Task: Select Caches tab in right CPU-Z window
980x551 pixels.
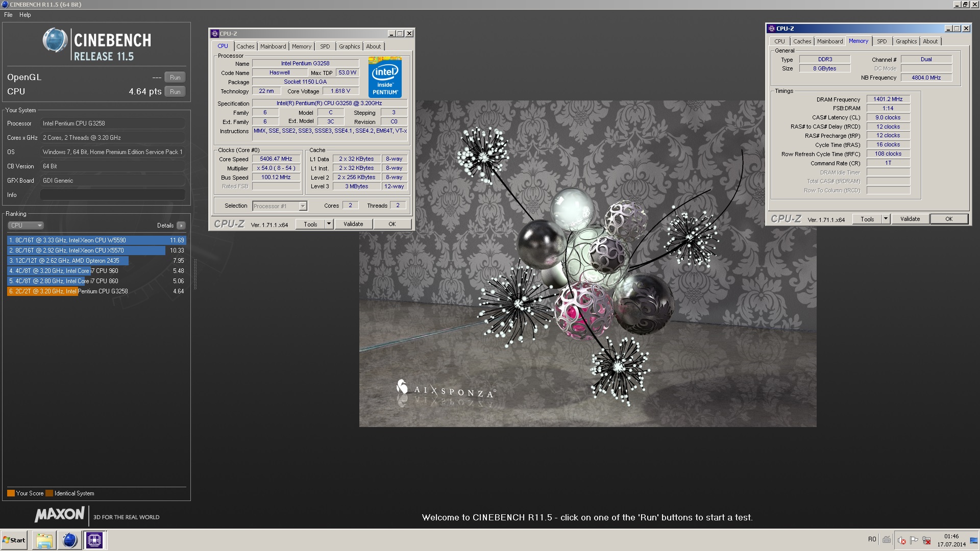Action: (x=802, y=41)
